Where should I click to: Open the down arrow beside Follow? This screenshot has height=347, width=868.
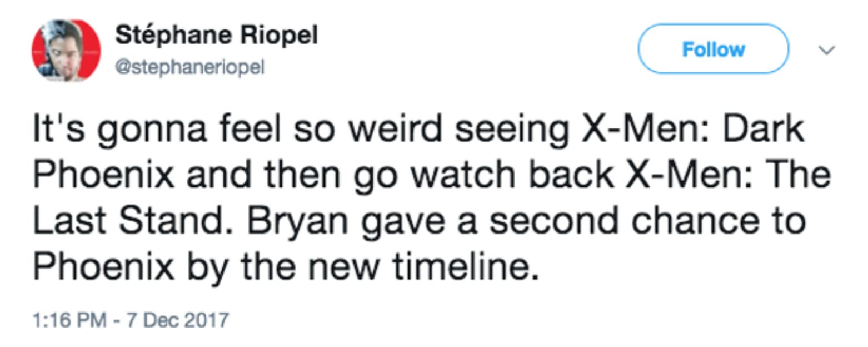click(828, 50)
